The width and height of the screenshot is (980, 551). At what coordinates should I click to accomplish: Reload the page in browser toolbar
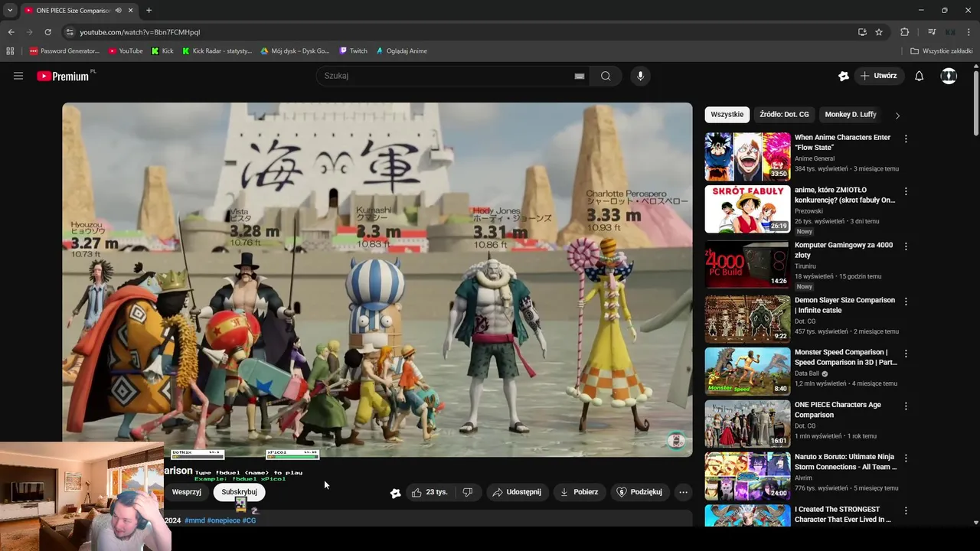click(x=47, y=32)
